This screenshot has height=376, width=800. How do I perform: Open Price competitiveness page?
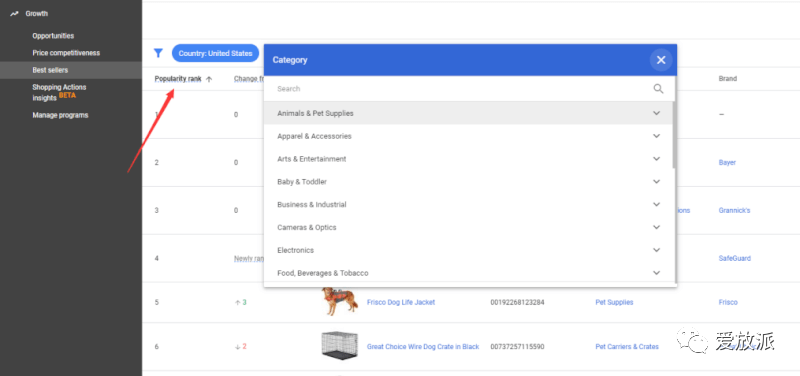(x=66, y=53)
